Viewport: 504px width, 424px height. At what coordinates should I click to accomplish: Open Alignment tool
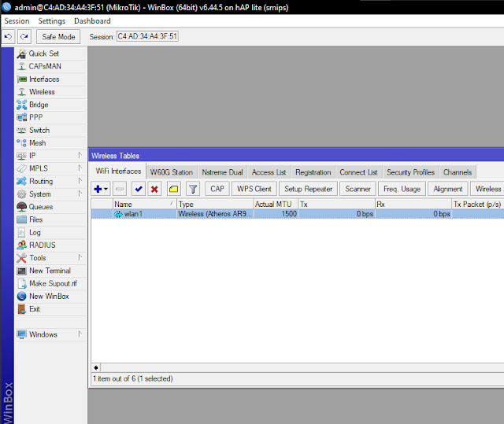(x=448, y=189)
